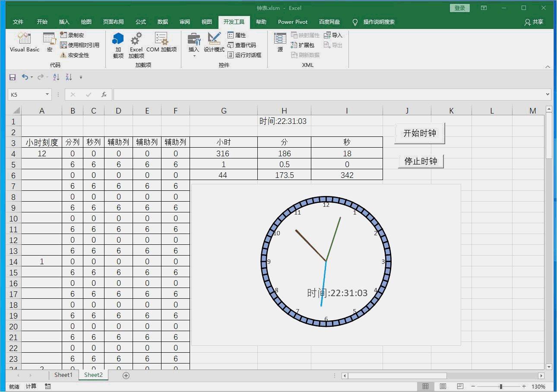
Task: Click XML 扩展包 expansion packs
Action: pos(303,45)
